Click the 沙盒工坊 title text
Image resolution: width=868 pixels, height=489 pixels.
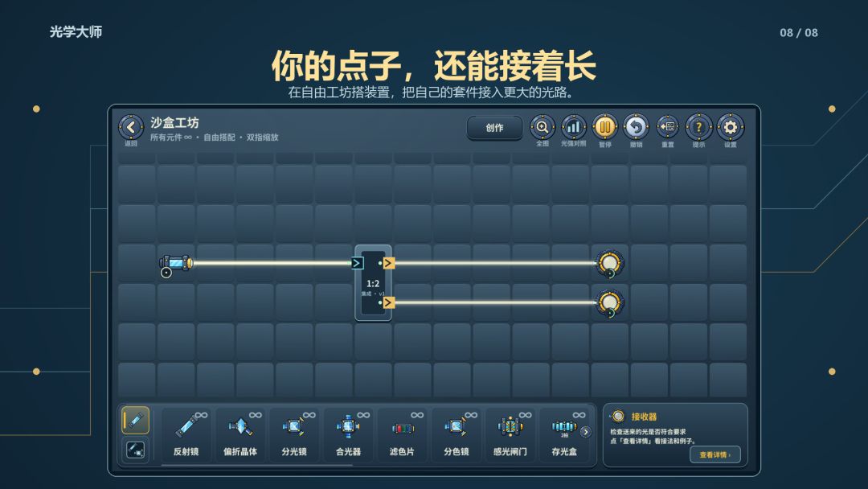[174, 122]
